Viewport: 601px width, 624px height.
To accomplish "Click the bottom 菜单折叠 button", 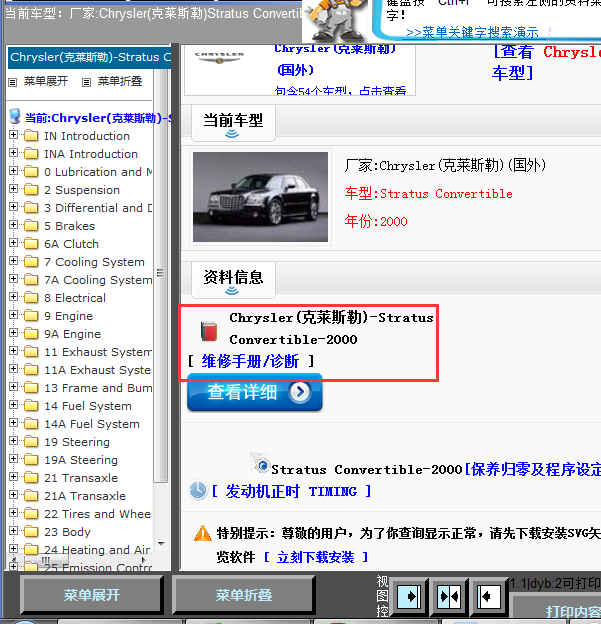I will (x=244, y=595).
